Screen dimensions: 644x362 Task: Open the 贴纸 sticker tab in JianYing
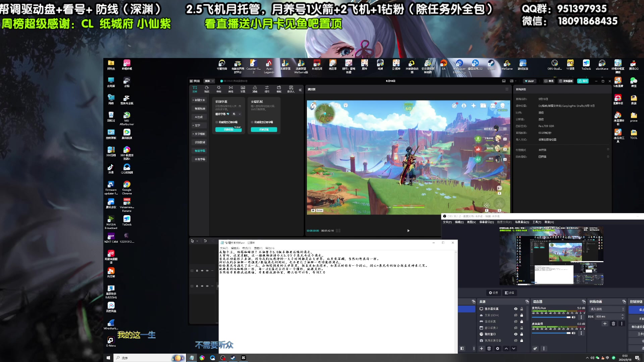207,89
